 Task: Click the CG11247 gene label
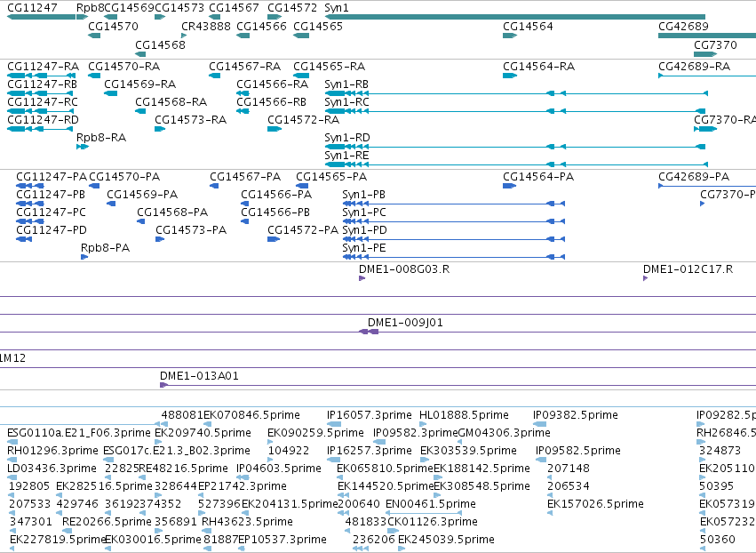pos(32,8)
